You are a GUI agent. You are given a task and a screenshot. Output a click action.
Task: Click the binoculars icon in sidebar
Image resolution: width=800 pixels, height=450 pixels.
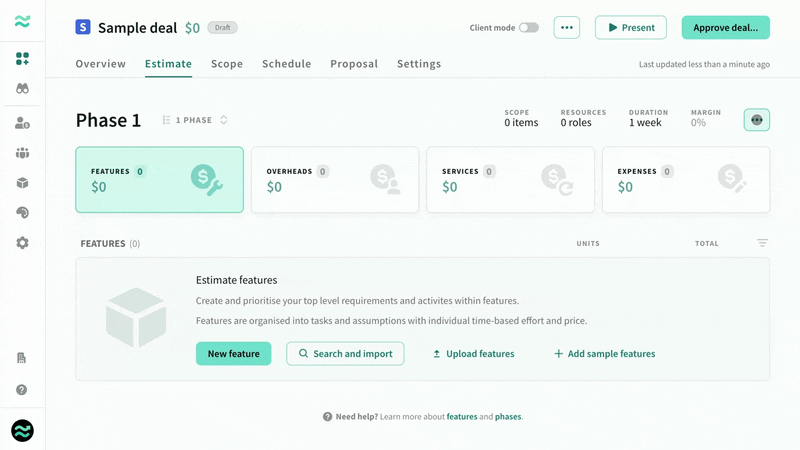22,89
